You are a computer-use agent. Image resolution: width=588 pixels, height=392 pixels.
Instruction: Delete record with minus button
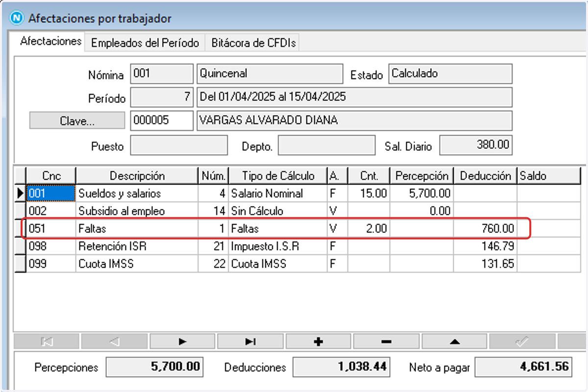[x=386, y=342]
